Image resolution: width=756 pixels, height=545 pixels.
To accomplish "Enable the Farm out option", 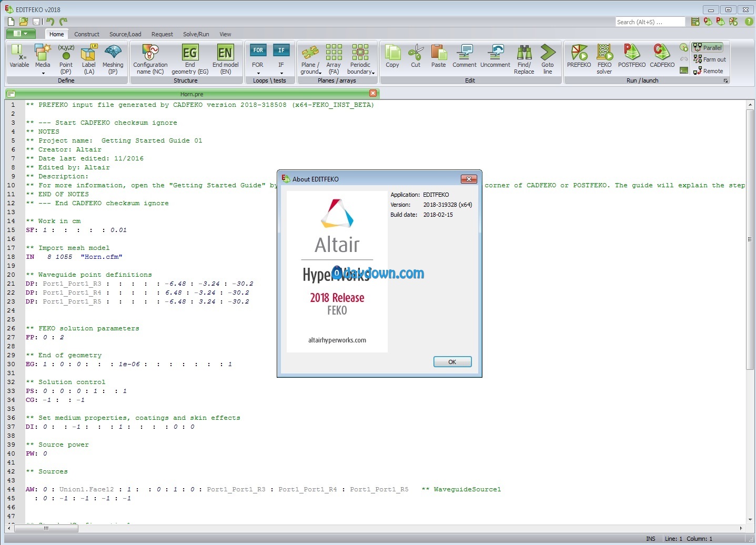I will tap(710, 59).
